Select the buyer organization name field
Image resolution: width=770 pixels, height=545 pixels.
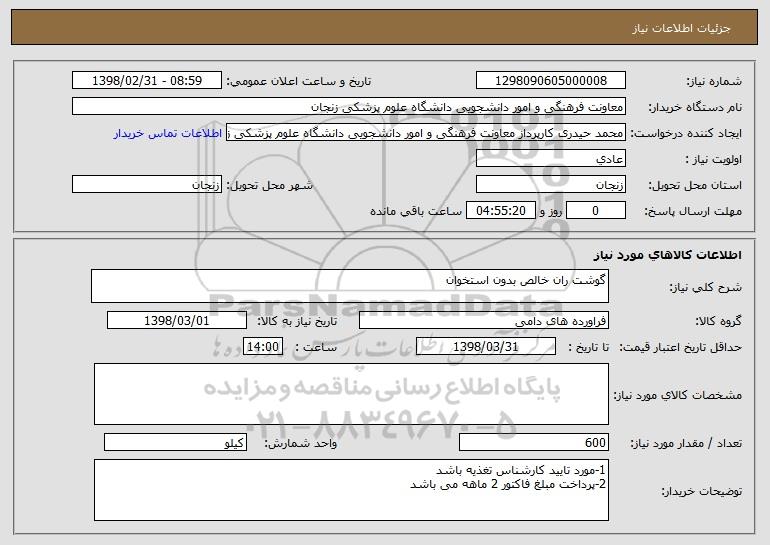pyautogui.click(x=349, y=107)
